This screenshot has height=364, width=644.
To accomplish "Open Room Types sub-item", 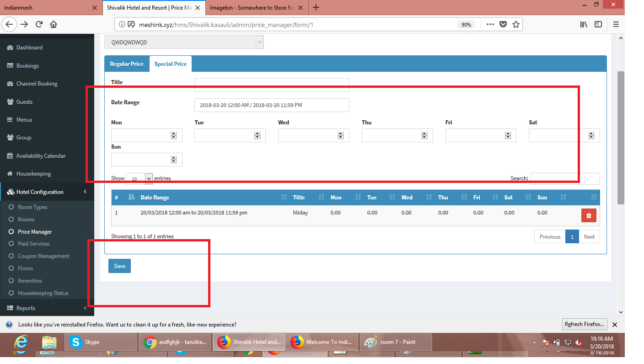I will click(x=32, y=207).
